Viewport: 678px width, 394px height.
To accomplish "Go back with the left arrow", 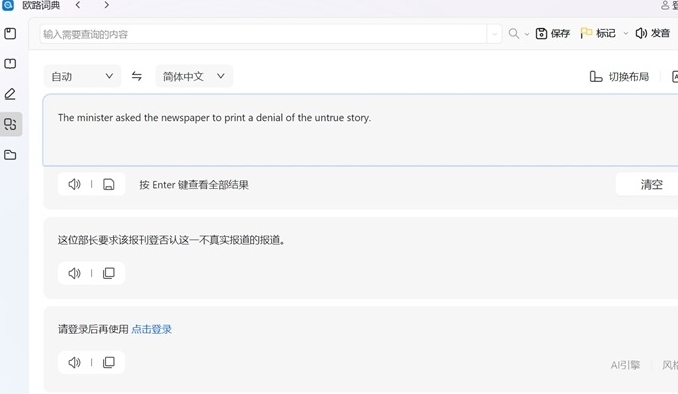I will (x=78, y=5).
